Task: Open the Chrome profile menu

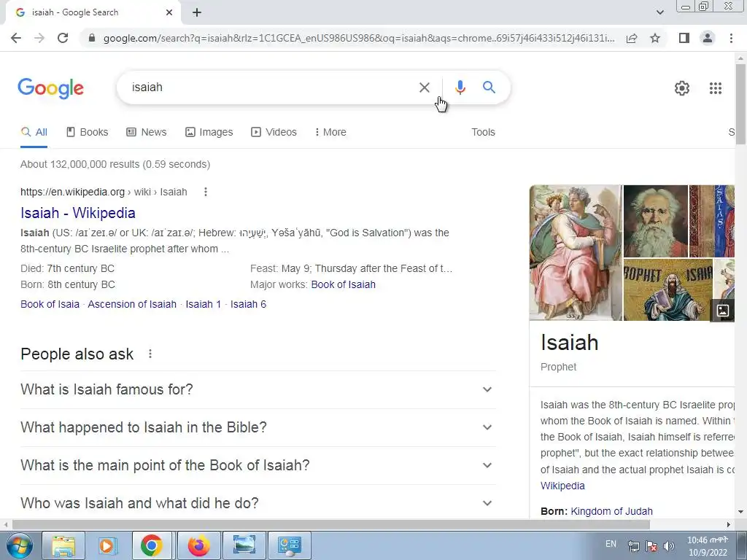Action: coord(708,38)
